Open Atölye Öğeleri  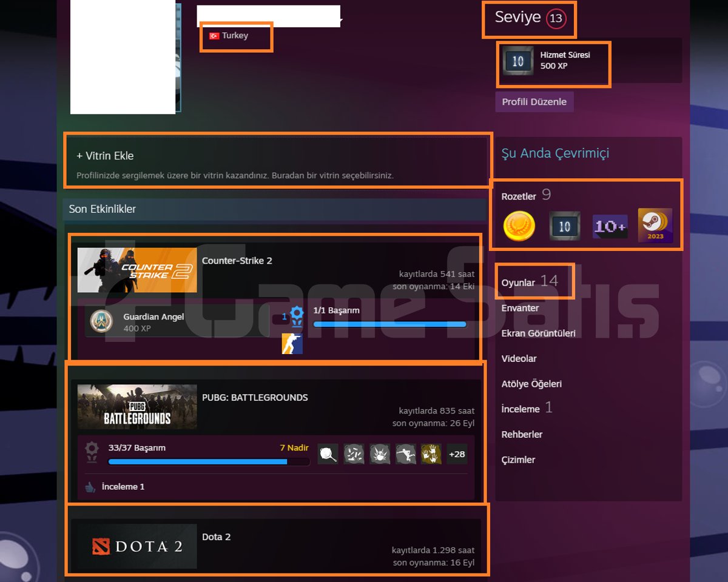[x=531, y=384]
